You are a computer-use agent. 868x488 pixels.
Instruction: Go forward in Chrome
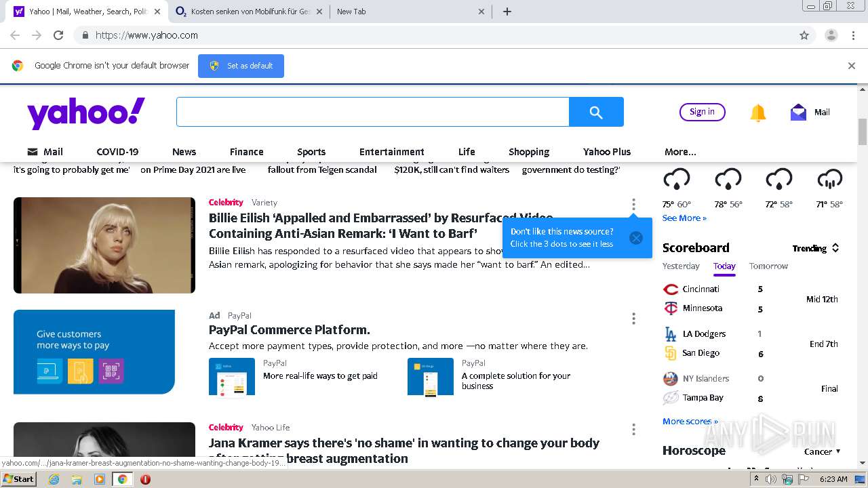[x=37, y=35]
